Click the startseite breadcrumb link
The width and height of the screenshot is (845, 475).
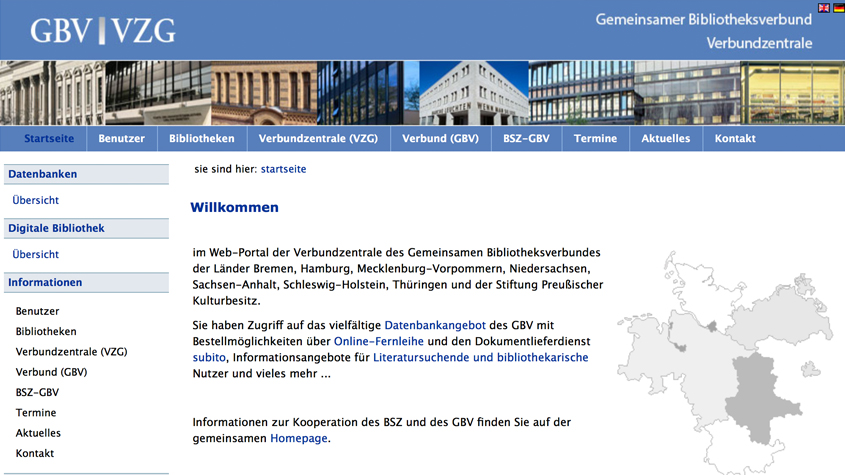click(x=283, y=169)
